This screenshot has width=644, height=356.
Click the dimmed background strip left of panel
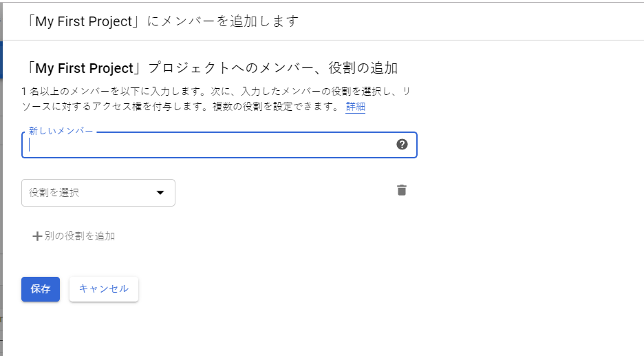click(2, 207)
